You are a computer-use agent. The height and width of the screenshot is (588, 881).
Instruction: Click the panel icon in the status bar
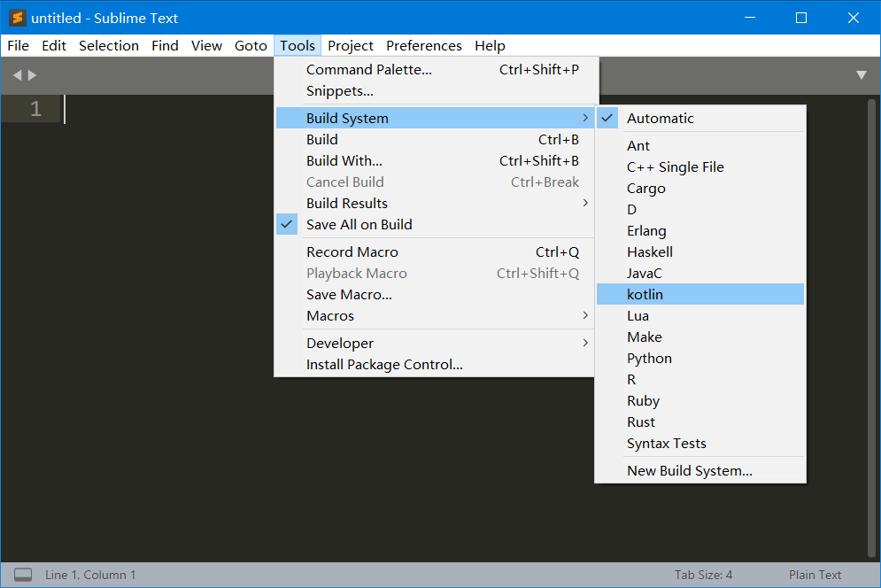22,574
